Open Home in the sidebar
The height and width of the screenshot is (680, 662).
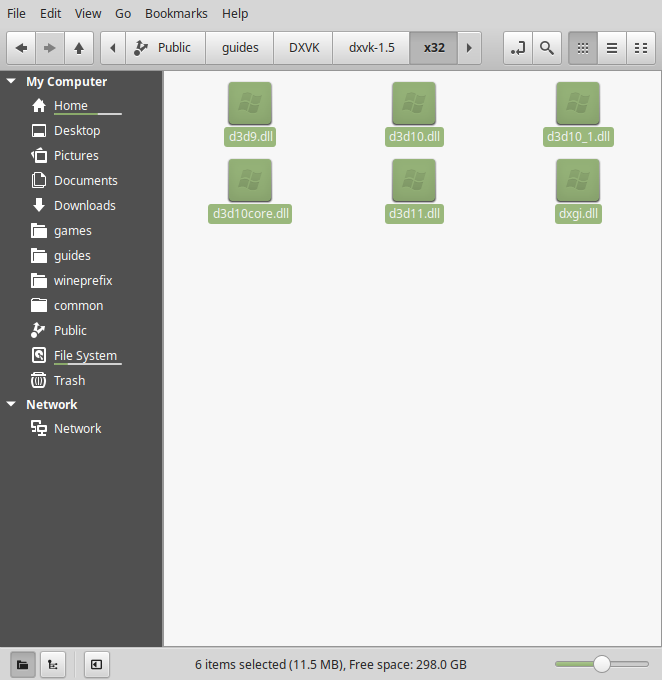click(81, 105)
